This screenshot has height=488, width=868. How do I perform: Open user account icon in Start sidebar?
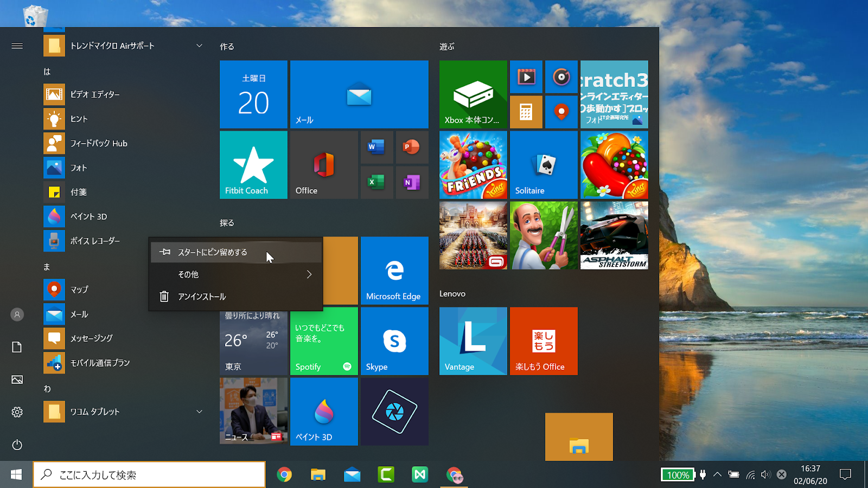(17, 314)
